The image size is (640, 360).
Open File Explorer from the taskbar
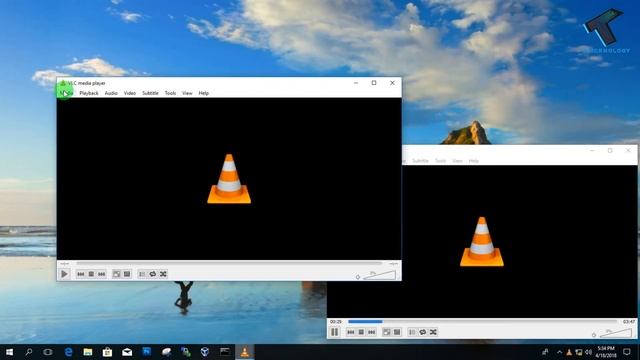point(88,352)
